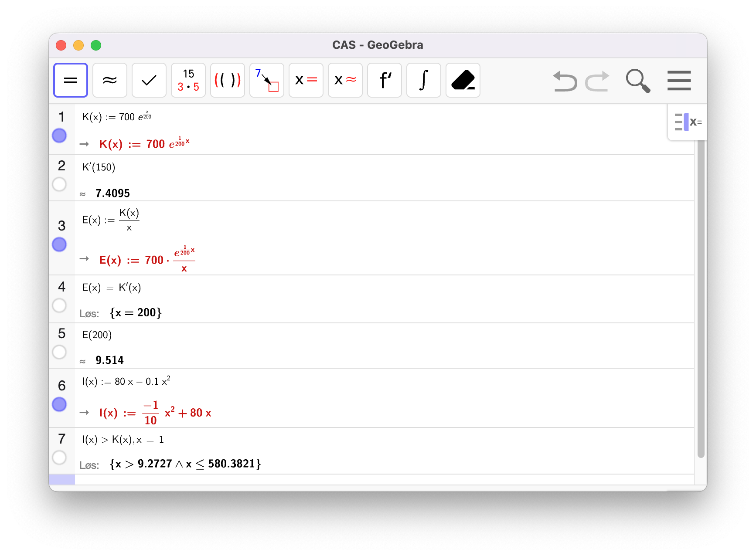Select the Integral tool
756x556 pixels.
[424, 80]
